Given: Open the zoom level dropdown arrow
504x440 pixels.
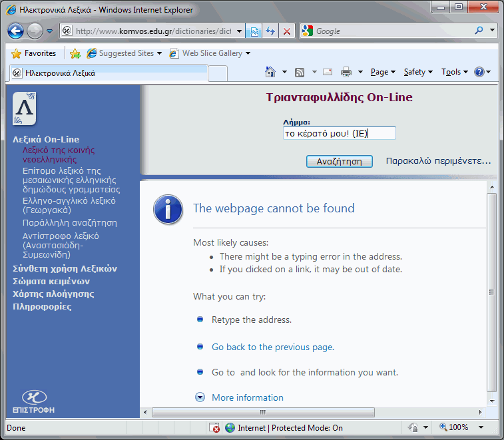Looking at the screenshot, I should pos(481,427).
